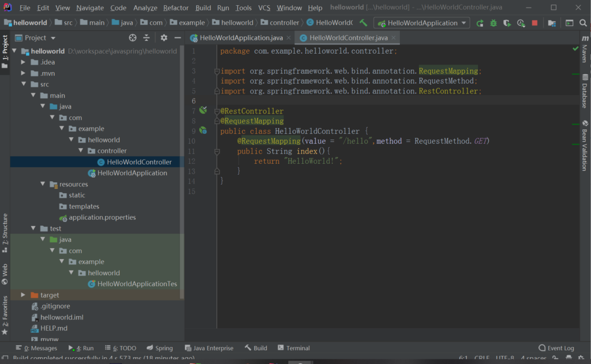Viewport: 591px width, 364px height.
Task: Open the Maven tool window
Action: [x=585, y=49]
